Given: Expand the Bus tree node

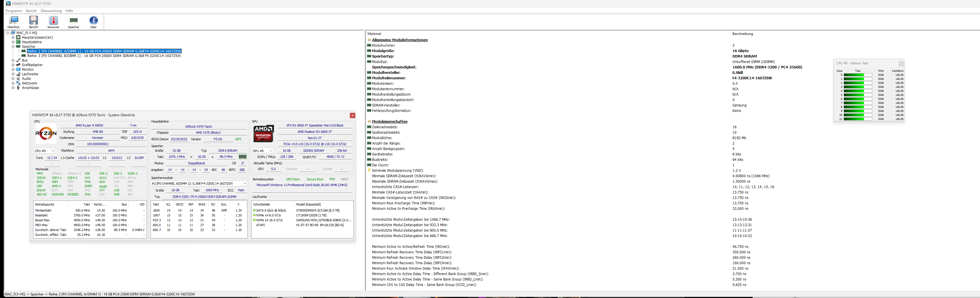Looking at the screenshot, I should coord(13,60).
